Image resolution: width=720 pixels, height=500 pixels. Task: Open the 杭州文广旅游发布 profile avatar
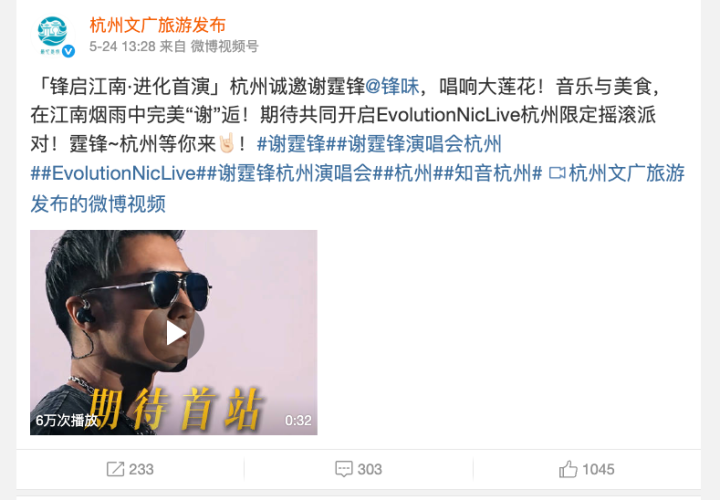point(53,36)
